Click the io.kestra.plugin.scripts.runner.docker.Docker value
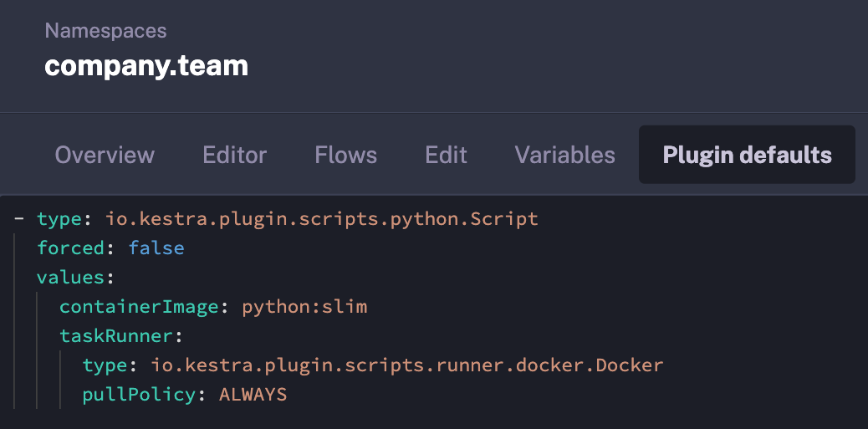868x429 pixels. tap(406, 365)
